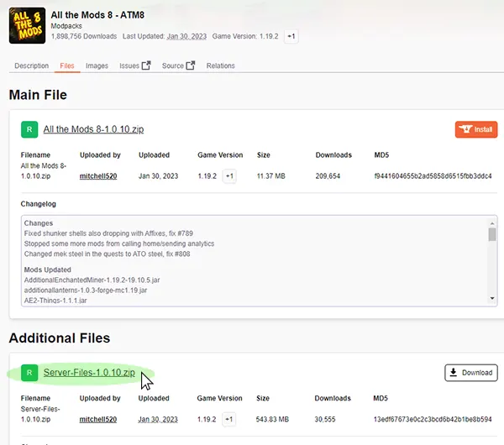This screenshot has height=445, width=504.
Task: Expand the +1 game versions in header
Action: 291,37
